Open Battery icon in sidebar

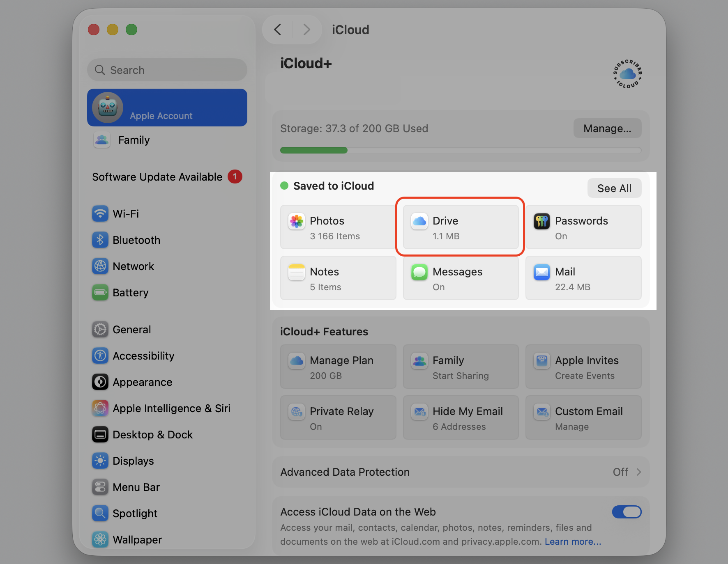click(100, 292)
